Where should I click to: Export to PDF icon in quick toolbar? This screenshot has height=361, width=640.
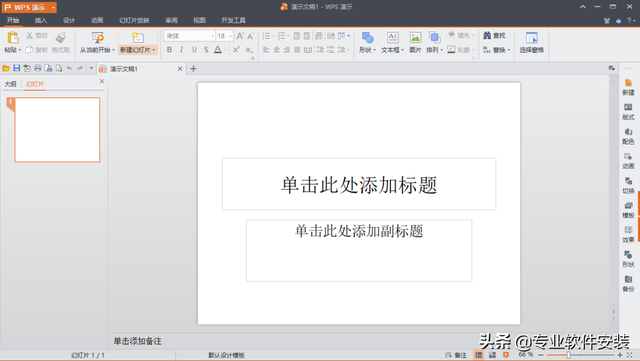pos(27,68)
